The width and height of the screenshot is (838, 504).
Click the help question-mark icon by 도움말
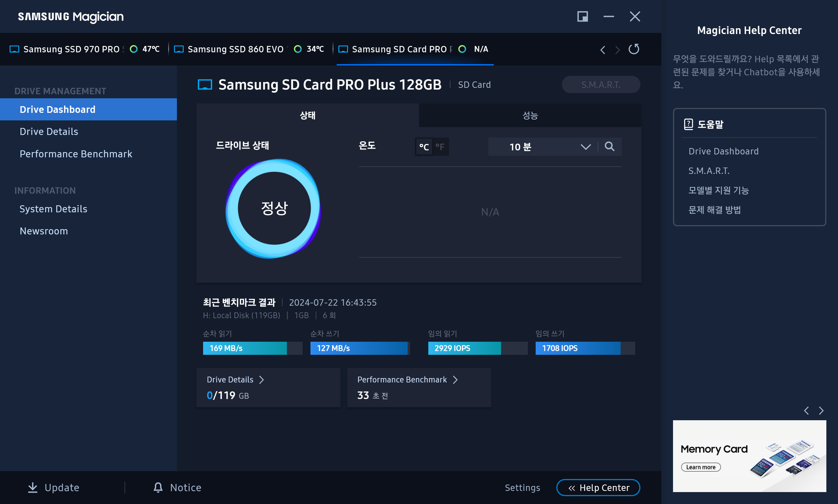688,124
